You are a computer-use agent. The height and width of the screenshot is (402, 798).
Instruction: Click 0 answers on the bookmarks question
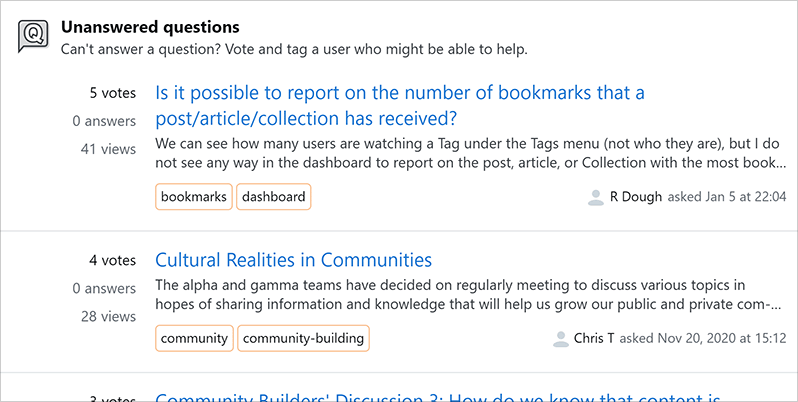pyautogui.click(x=104, y=121)
